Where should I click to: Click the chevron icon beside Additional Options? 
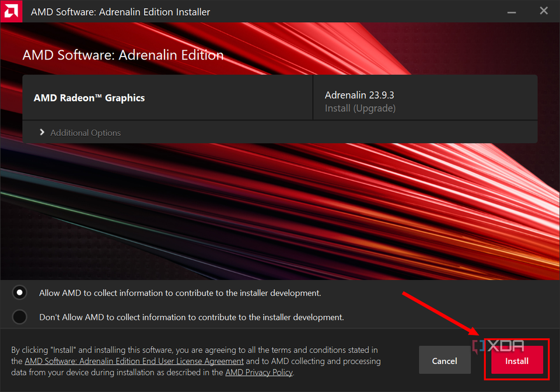pyautogui.click(x=41, y=132)
